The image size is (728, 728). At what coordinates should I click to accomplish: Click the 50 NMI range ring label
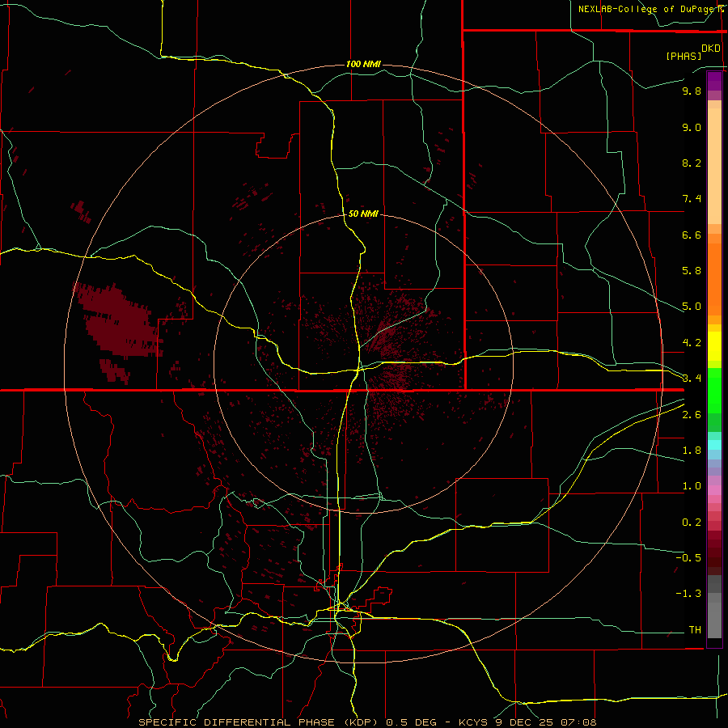coord(363,214)
